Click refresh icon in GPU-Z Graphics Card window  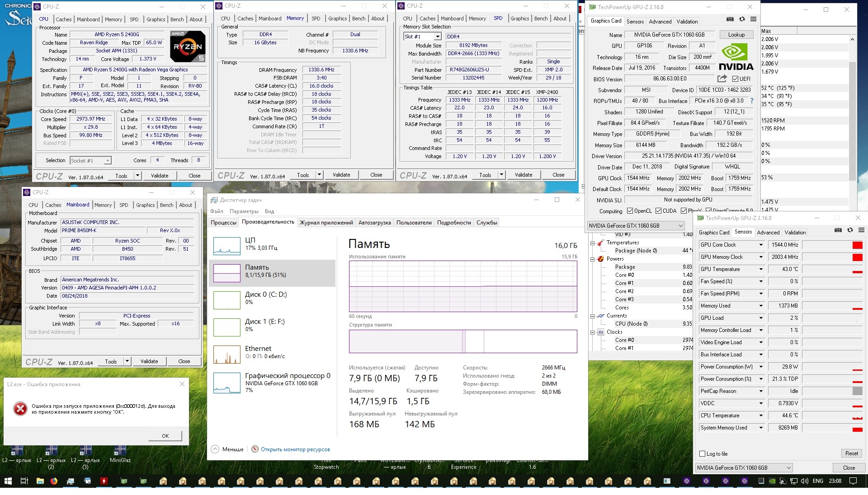click(742, 19)
